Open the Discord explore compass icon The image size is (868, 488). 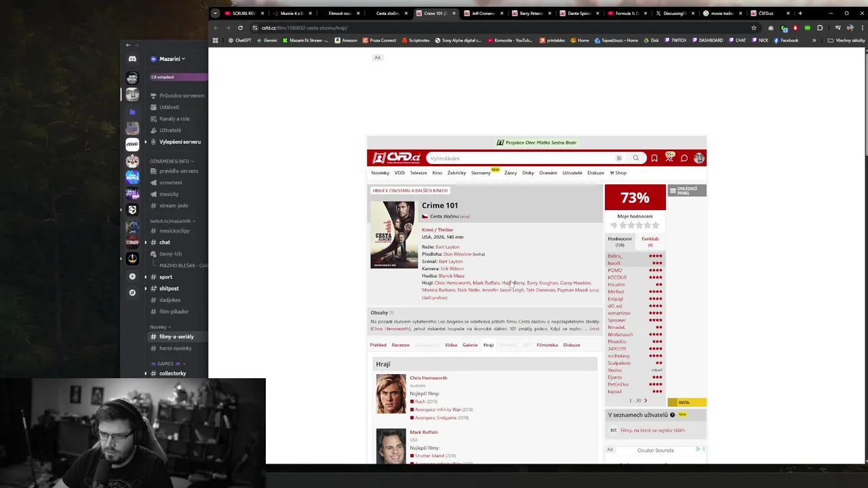click(x=132, y=293)
